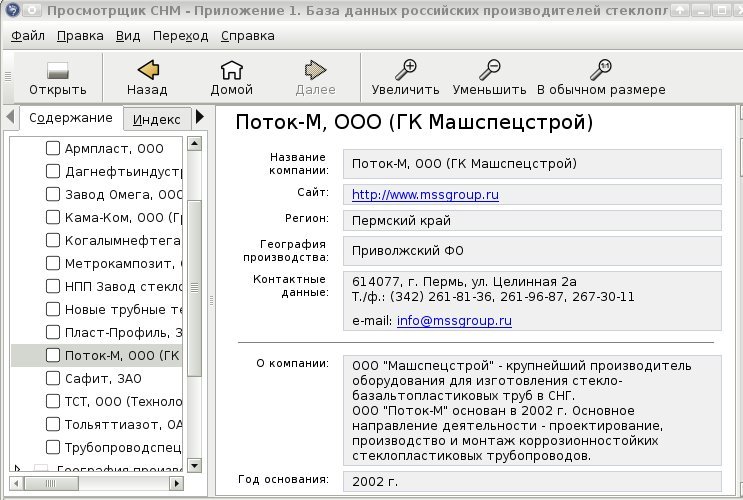
Task: Click the Приволжский ФО value
Action: tap(532, 251)
